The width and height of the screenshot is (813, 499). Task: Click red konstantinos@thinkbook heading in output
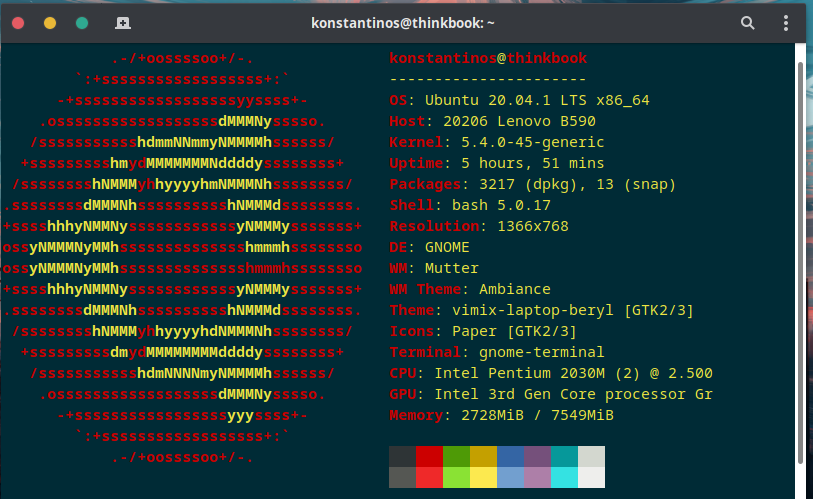coord(488,58)
